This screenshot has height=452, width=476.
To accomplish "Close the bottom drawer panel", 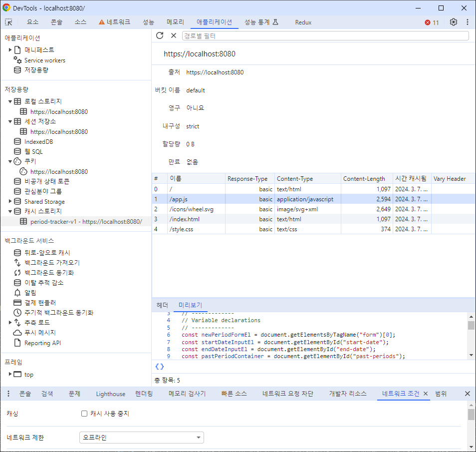I will tap(468, 394).
